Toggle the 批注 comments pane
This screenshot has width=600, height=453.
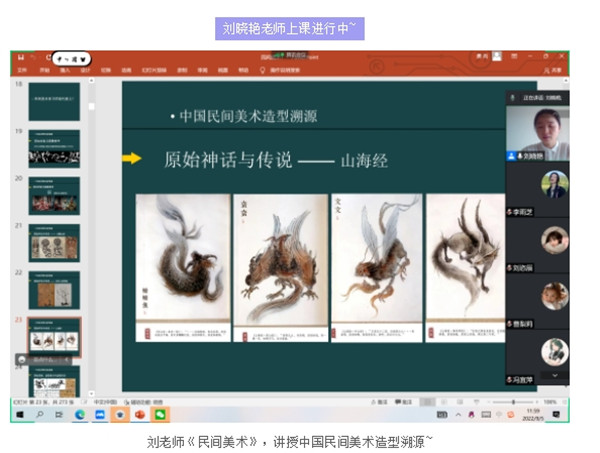tap(403, 402)
